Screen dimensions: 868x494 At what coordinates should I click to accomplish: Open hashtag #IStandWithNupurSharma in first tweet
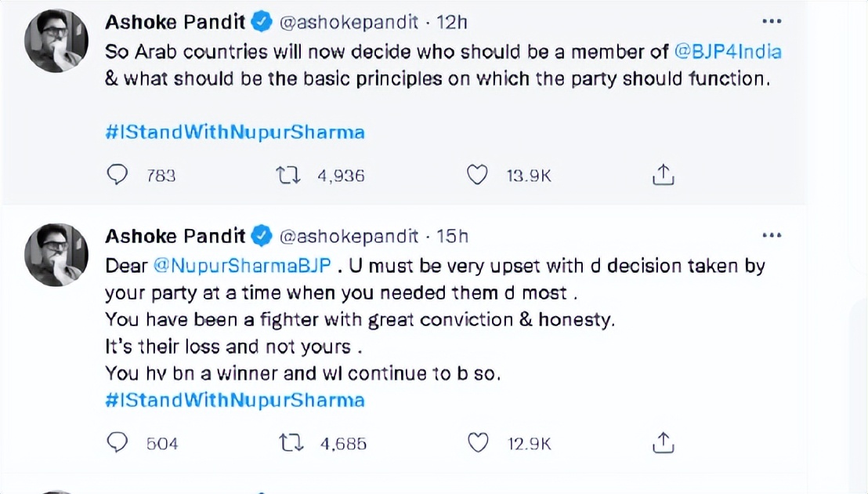coord(235,132)
